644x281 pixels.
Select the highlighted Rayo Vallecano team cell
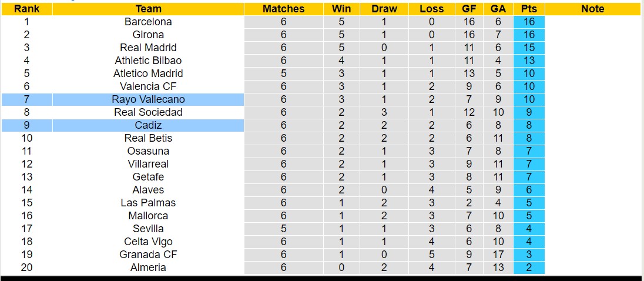click(148, 99)
